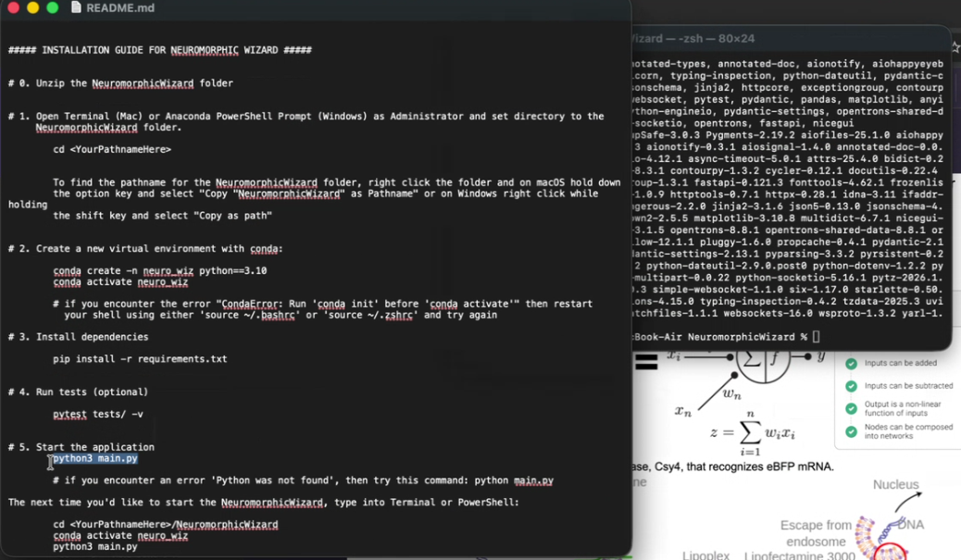The height and width of the screenshot is (560, 961).
Task: Click the last 'python3 main.py' line at bottom
Action: coord(95,546)
